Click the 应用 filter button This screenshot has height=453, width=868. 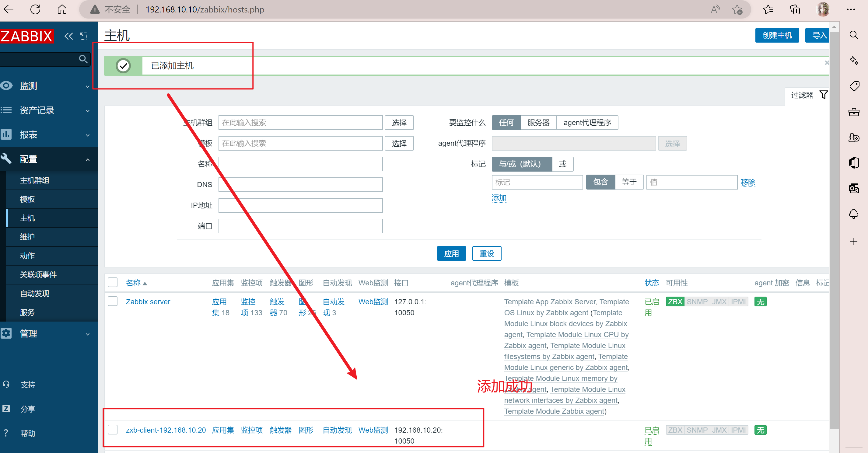[x=452, y=254]
